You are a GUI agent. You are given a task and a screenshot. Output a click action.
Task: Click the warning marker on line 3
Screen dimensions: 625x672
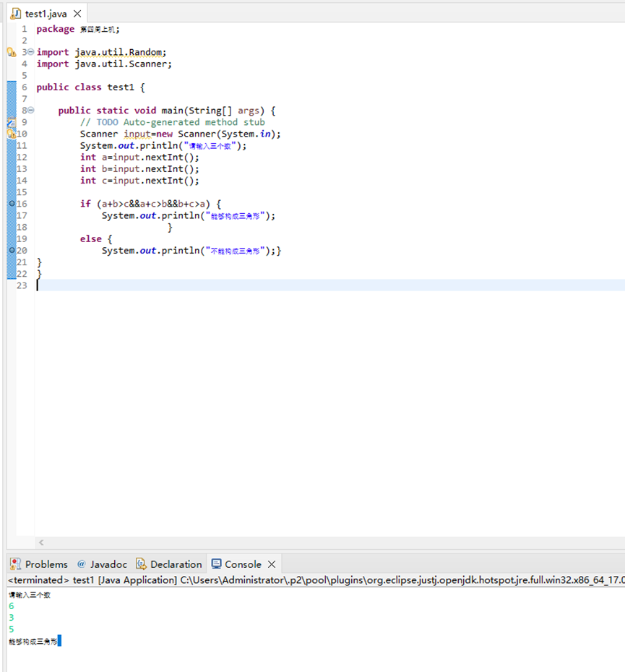(12, 52)
